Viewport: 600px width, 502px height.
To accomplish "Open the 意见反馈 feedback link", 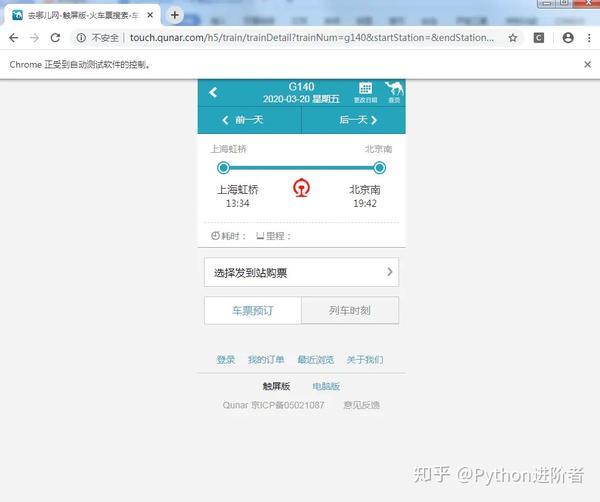I will (361, 405).
